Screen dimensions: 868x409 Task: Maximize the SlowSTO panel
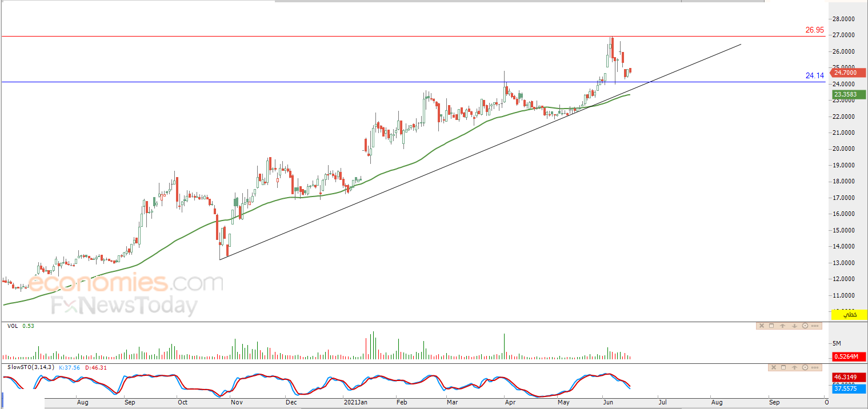click(x=783, y=367)
